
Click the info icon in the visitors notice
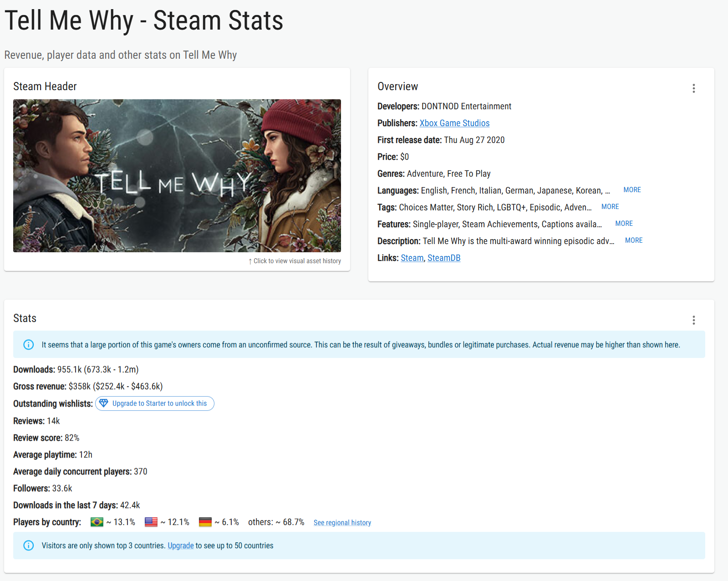(29, 545)
